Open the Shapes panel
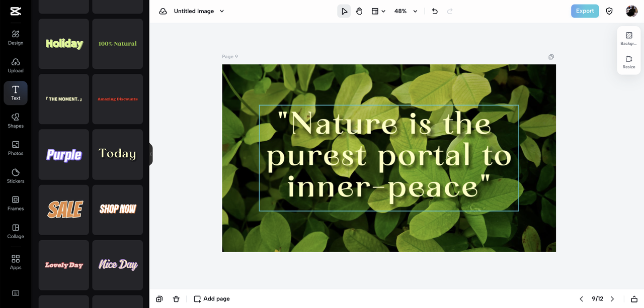The width and height of the screenshot is (644, 308). tap(16, 121)
